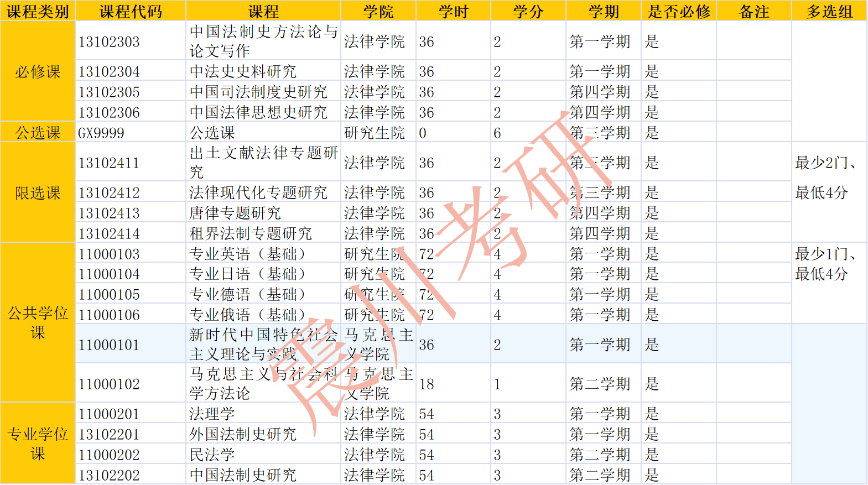Click course code 11000103
Viewport: 868px width, 485px height.
[109, 254]
